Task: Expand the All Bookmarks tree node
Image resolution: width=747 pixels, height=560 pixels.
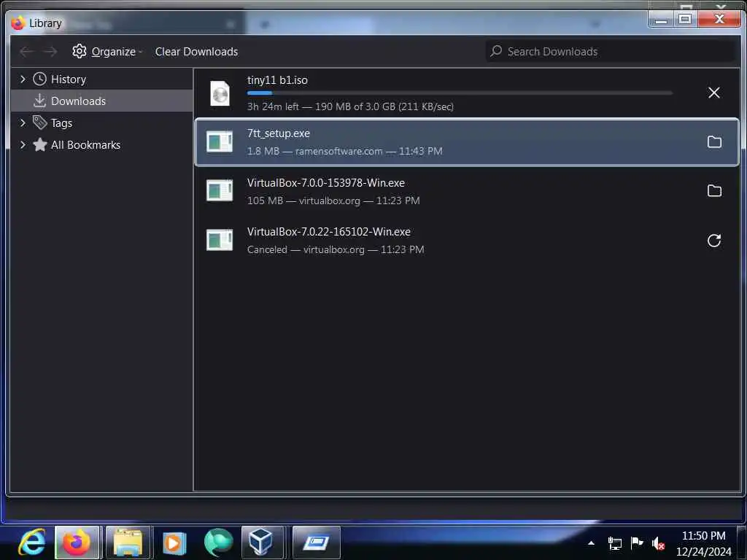Action: click(23, 144)
